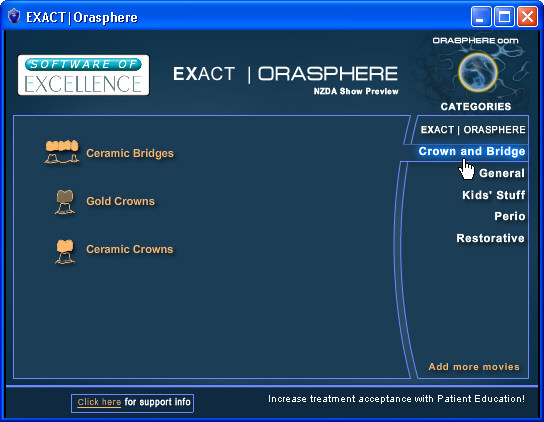Click the Add more movies link
Screen dimensions: 544x422
(474, 367)
